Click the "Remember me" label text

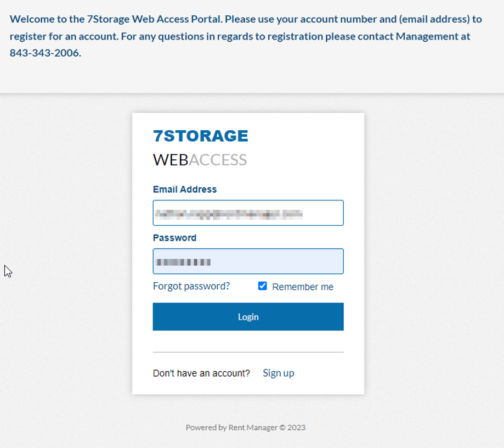(x=302, y=287)
